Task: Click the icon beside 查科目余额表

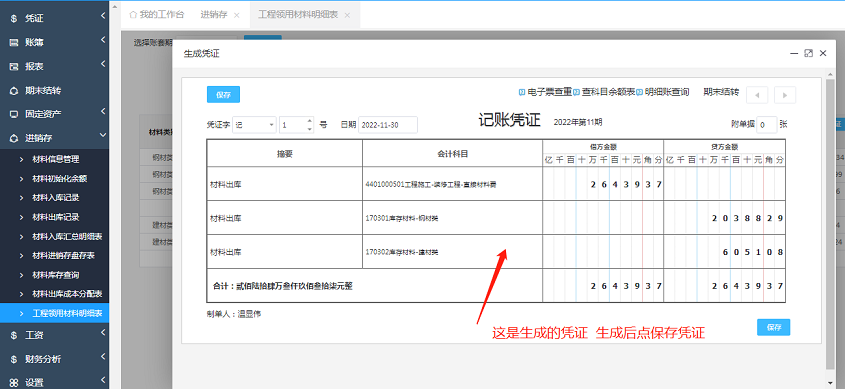Action: point(576,92)
